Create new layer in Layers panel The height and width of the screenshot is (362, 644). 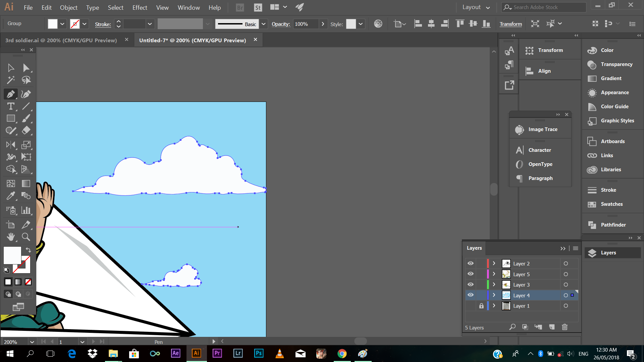point(552,327)
